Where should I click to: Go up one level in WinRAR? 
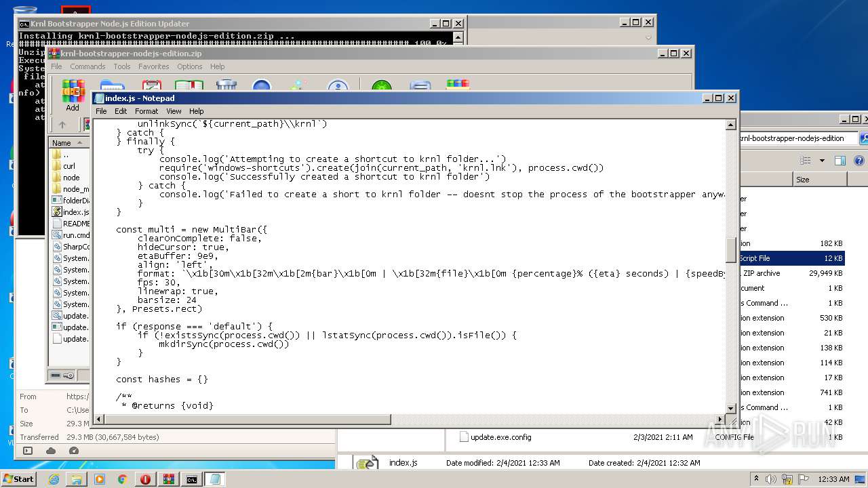point(62,125)
